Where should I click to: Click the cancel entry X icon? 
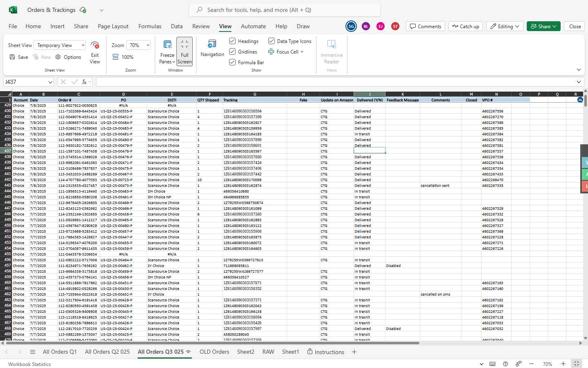tap(63, 82)
